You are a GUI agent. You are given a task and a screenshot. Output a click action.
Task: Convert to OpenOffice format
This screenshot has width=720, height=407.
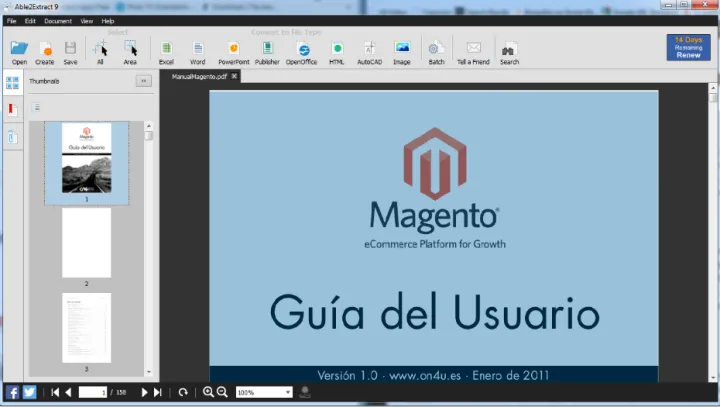click(301, 51)
